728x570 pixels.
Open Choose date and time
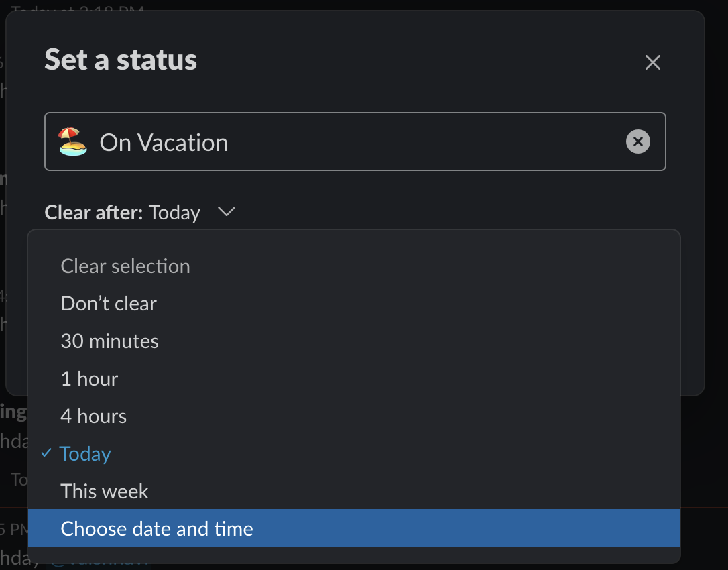coord(354,528)
